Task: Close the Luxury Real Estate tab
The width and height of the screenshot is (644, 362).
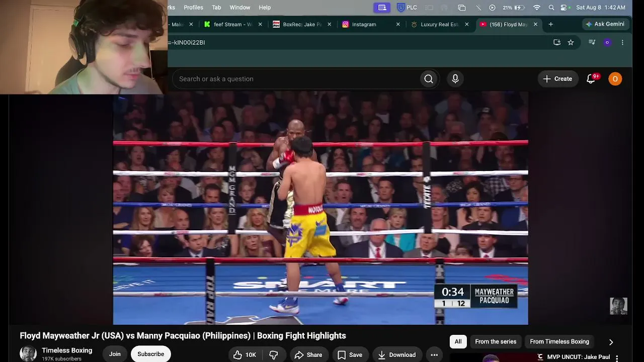Action: 467,24
